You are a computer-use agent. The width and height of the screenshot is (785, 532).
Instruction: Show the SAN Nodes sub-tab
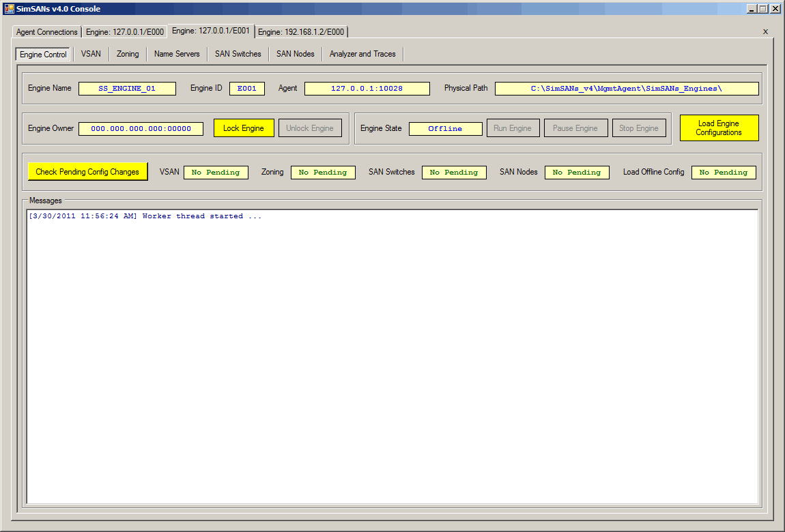295,54
